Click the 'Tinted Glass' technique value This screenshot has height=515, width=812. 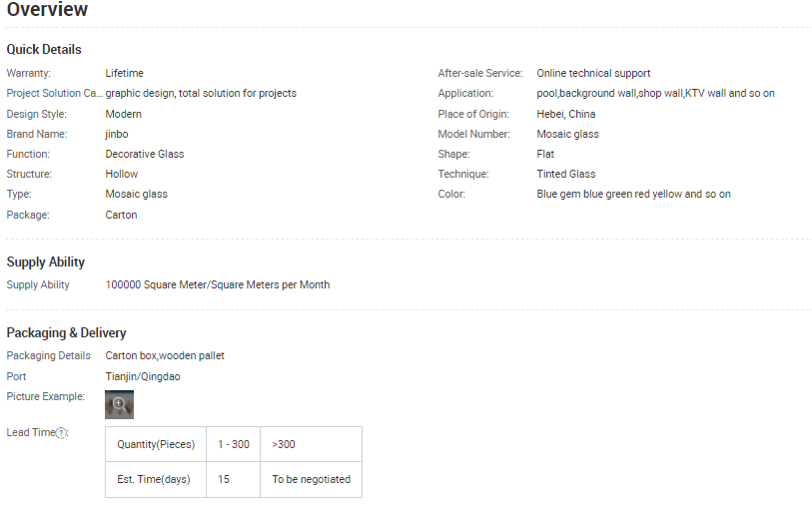click(x=566, y=174)
